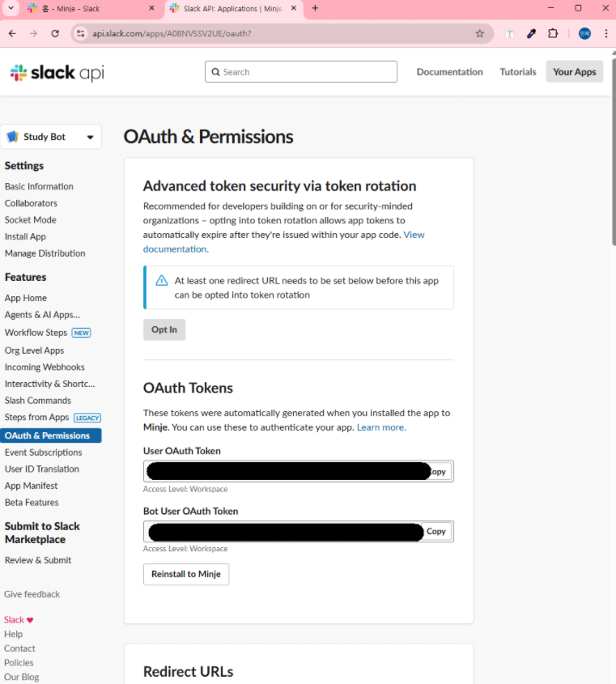The width and height of the screenshot is (616, 684).
Task: Open the tab search dropdown arrow
Action: point(11,8)
